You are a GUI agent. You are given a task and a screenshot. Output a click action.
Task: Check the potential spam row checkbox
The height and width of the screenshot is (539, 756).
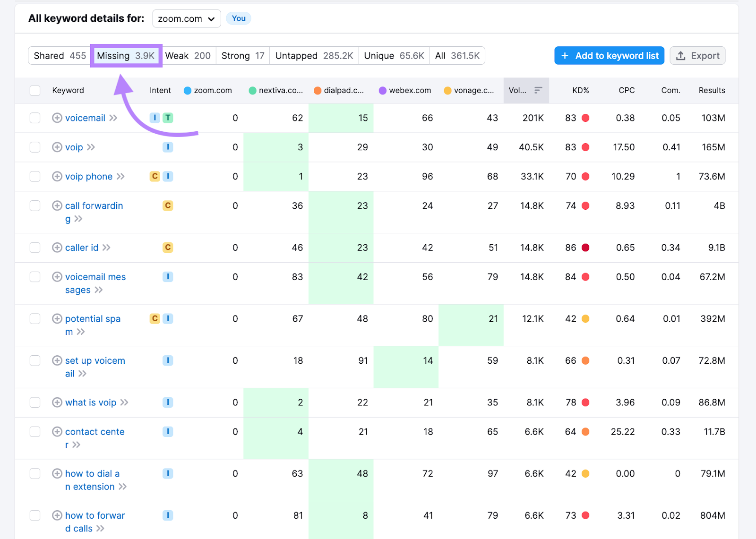(35, 318)
